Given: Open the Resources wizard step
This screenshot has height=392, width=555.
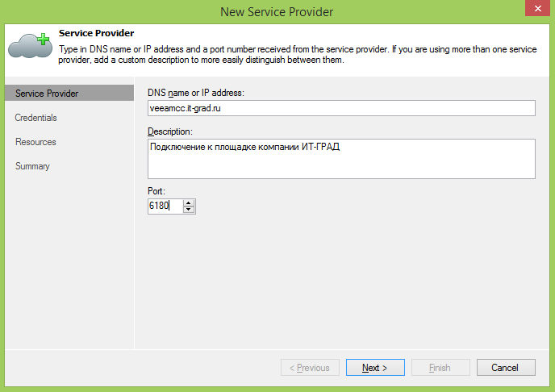Looking at the screenshot, I should (35, 142).
